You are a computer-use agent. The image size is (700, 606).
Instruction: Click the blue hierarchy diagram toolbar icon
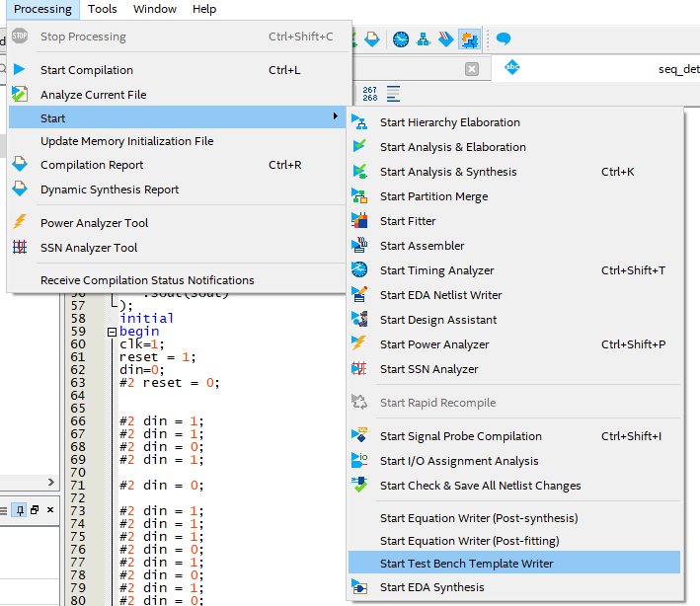[424, 39]
